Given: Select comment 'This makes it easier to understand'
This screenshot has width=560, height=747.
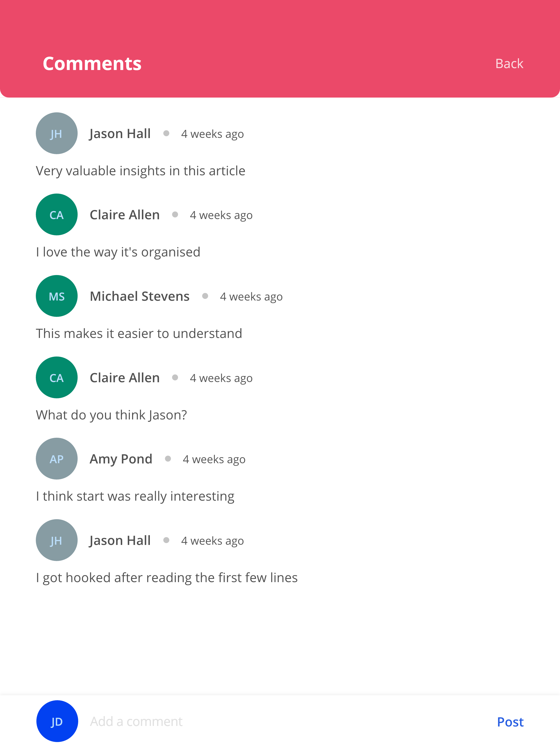Looking at the screenshot, I should 139,334.
